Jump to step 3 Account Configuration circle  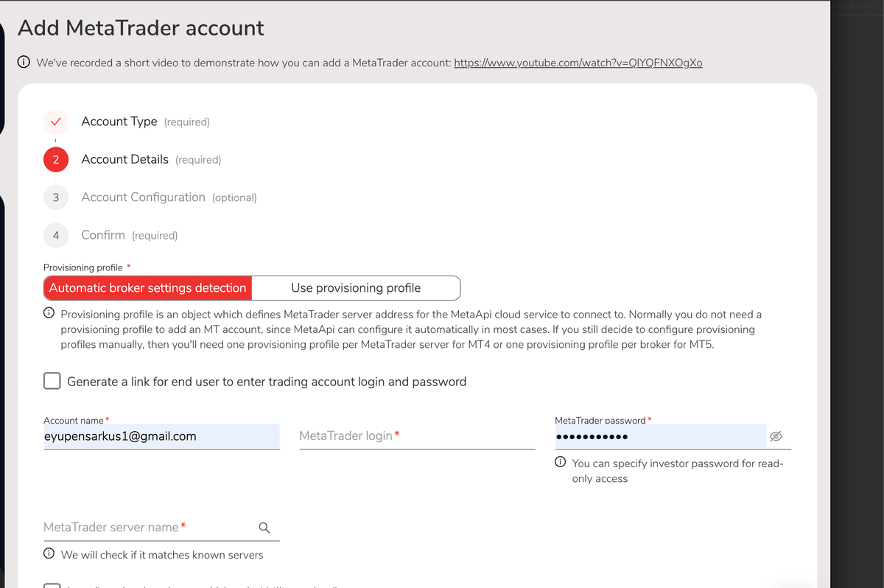(x=56, y=197)
